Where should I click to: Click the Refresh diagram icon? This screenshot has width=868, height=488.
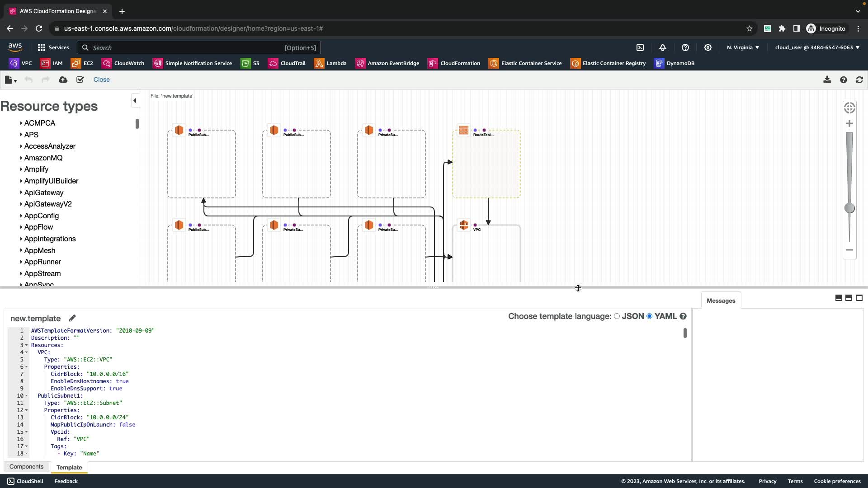pos(859,80)
